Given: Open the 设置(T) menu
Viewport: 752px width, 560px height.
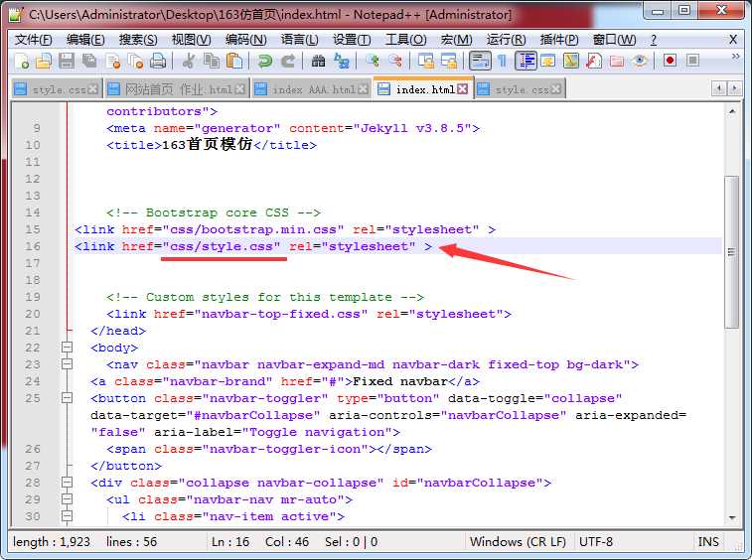Looking at the screenshot, I should (x=352, y=40).
